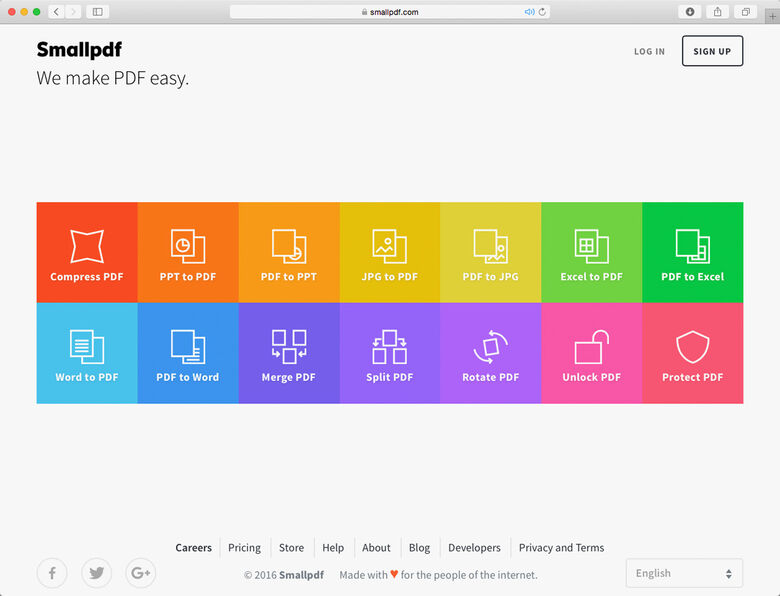Click the Sign Up button
The image size is (780, 596).
pyautogui.click(x=712, y=51)
